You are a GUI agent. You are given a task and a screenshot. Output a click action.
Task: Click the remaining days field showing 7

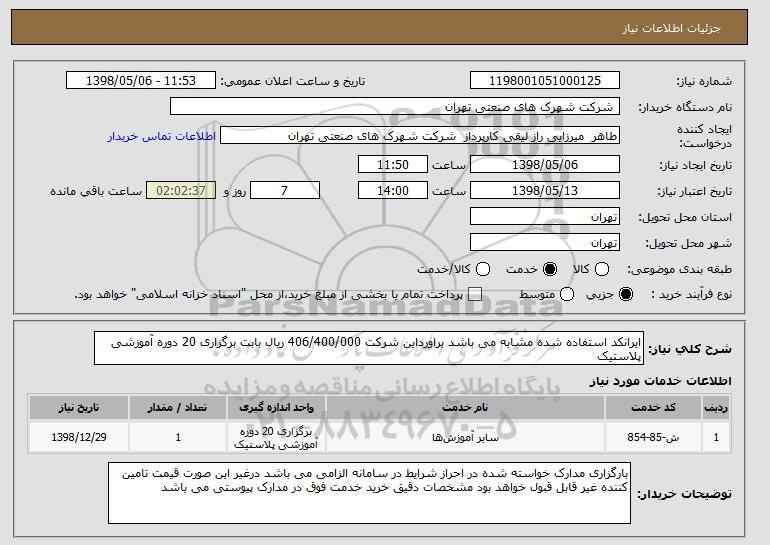coord(285,190)
